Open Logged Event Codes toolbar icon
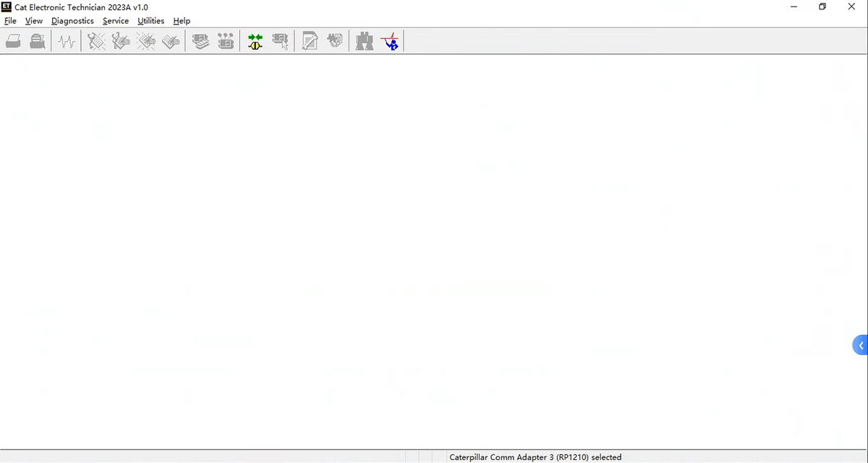The image size is (868, 463). click(171, 42)
